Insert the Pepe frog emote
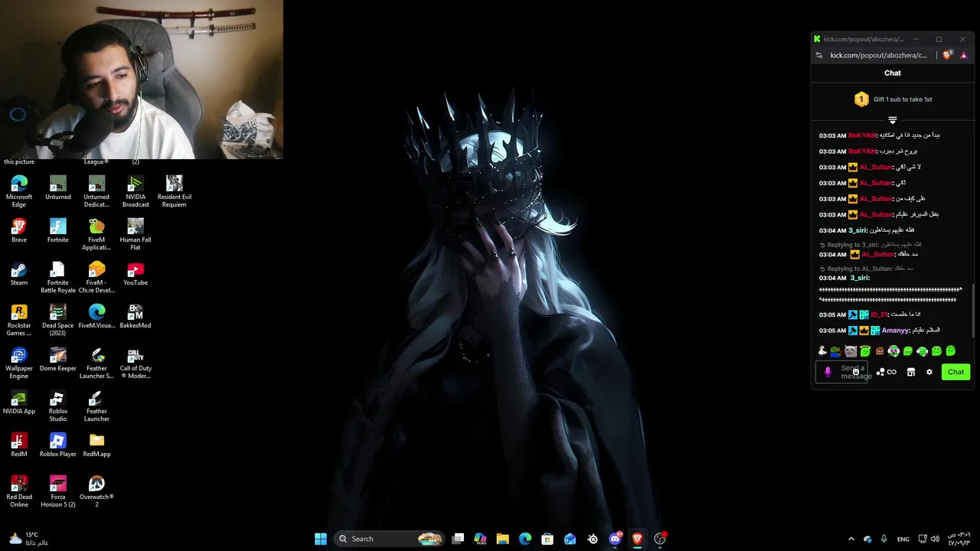The image size is (980, 551). tap(836, 351)
